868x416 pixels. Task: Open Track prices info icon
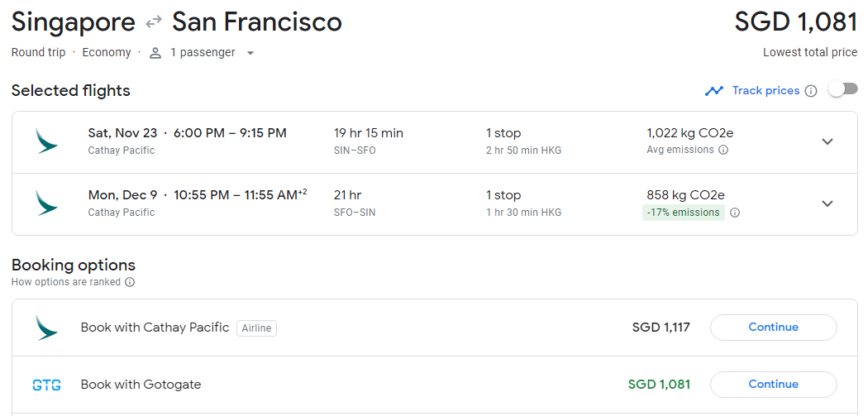coord(811,91)
